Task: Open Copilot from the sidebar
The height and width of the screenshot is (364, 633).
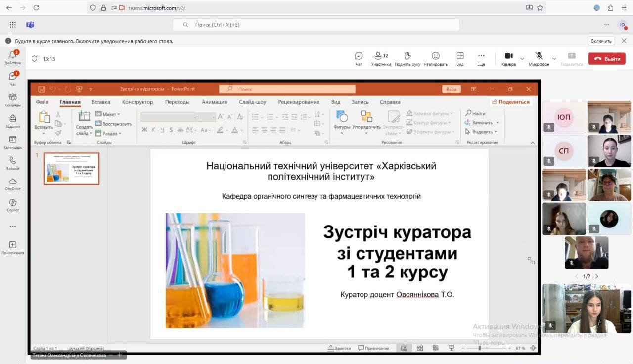Action: 13,205
